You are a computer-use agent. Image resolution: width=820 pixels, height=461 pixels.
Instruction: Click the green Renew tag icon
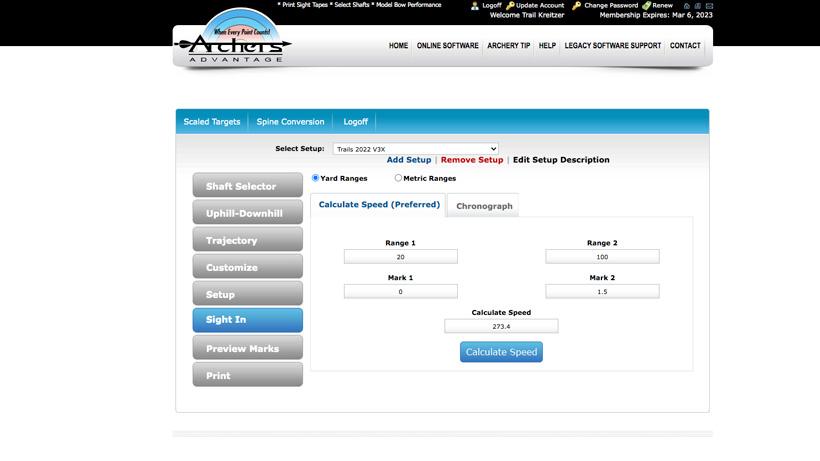pyautogui.click(x=646, y=6)
